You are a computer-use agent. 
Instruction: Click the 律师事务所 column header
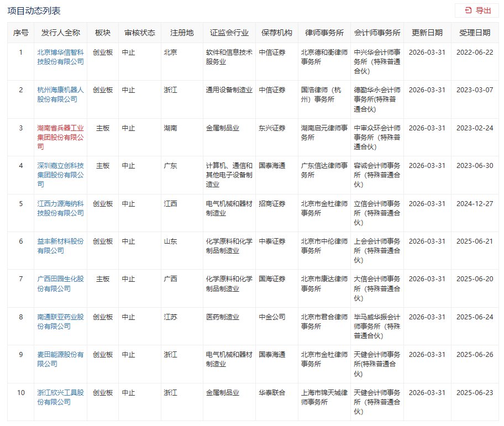[324, 33]
